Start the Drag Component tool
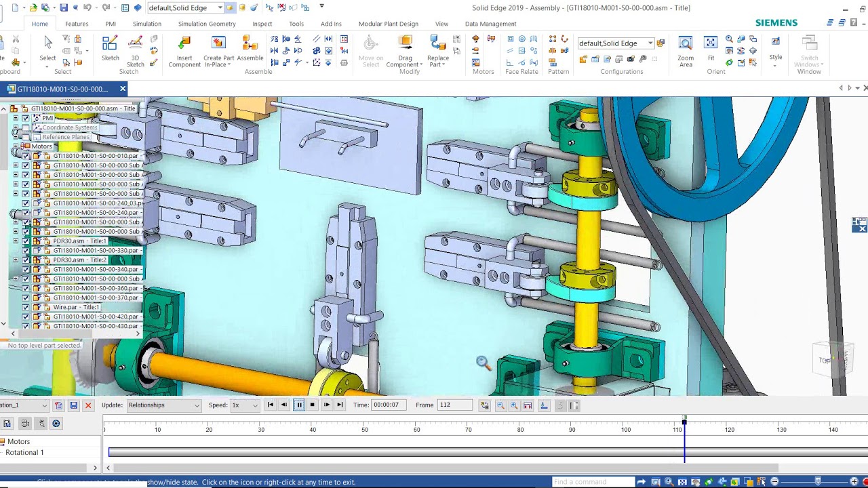This screenshot has height=488, width=868. coord(406,52)
